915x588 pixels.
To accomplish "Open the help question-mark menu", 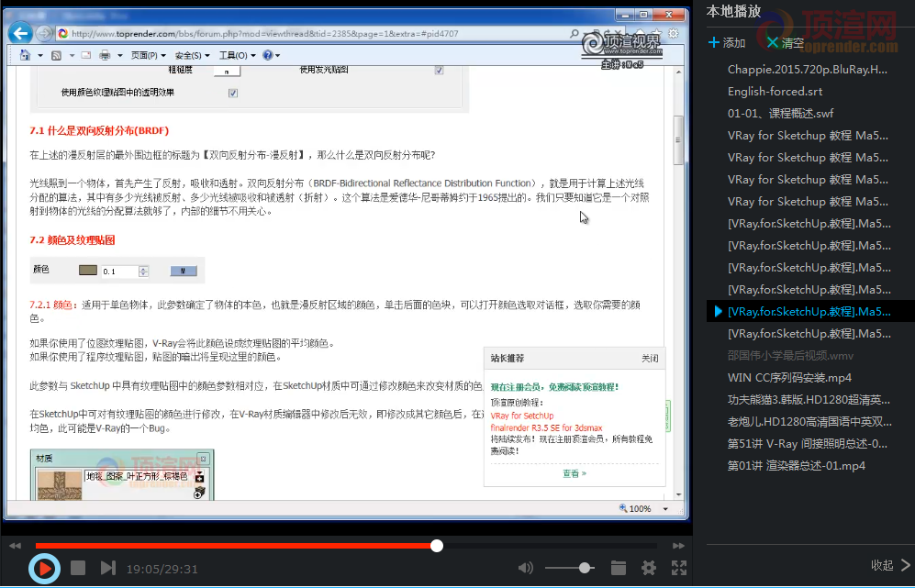I will [x=272, y=55].
